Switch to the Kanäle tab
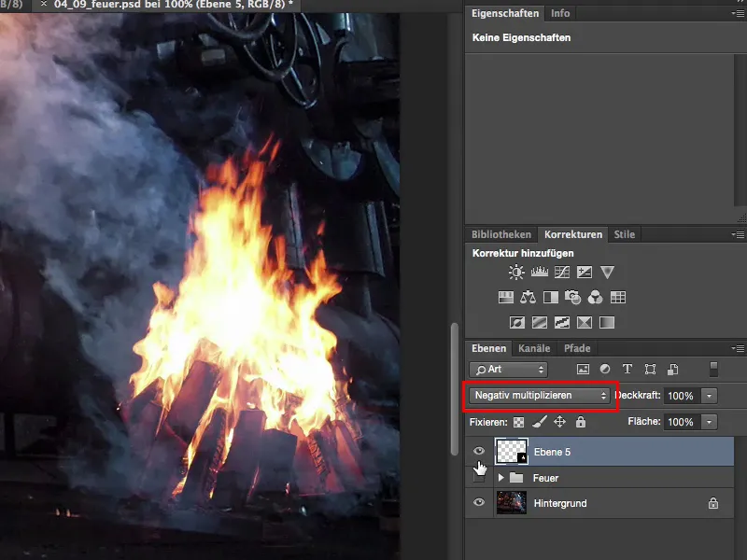This screenshot has height=560, width=747. click(534, 348)
